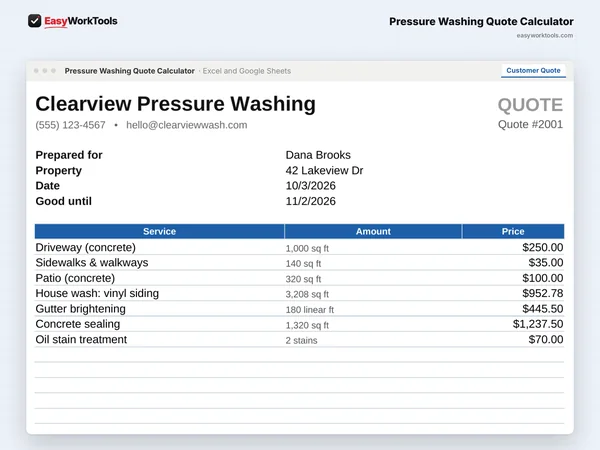
Task: Click the Gutter brightening service cell
Action: click(x=159, y=308)
